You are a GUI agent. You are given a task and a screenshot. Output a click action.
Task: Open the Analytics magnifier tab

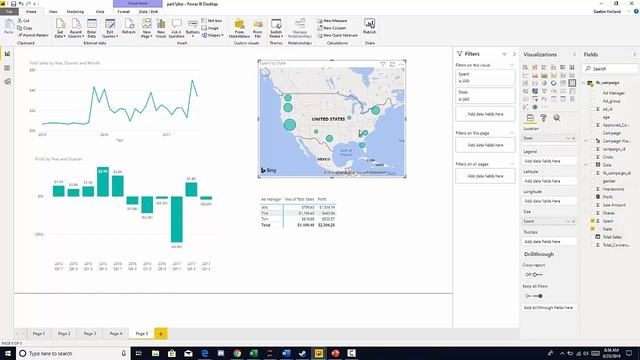coord(557,118)
